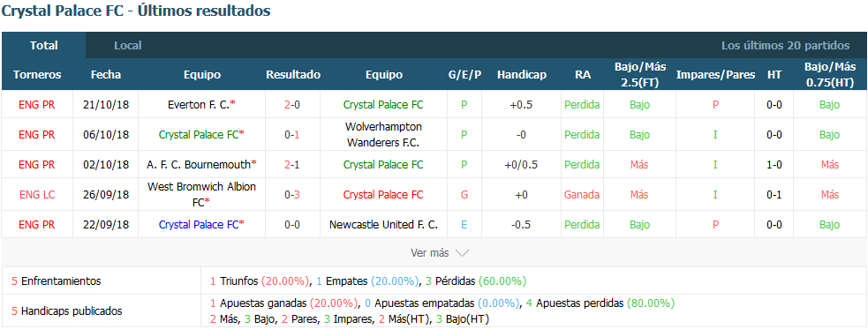Click the Fecha column header
This screenshot has height=329, width=868.
(x=106, y=75)
